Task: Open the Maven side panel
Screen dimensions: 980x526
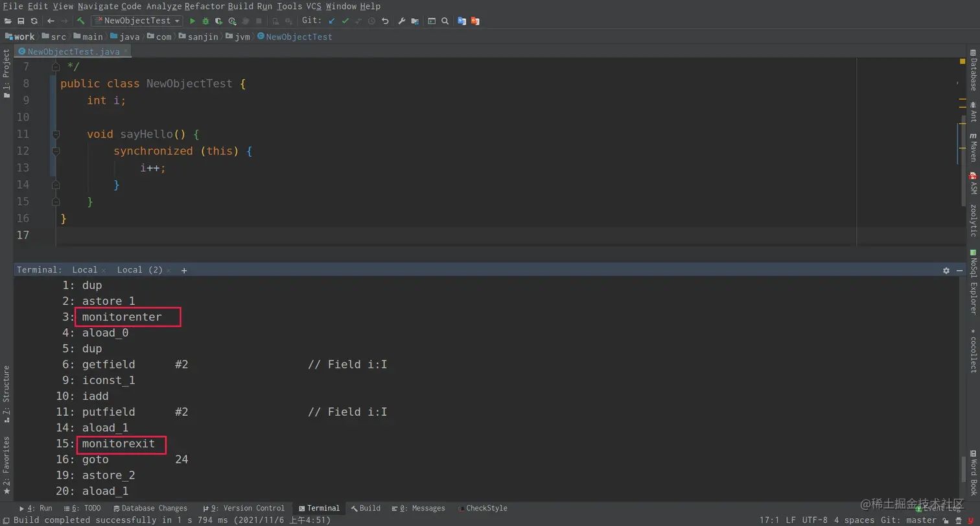Action: [973, 148]
